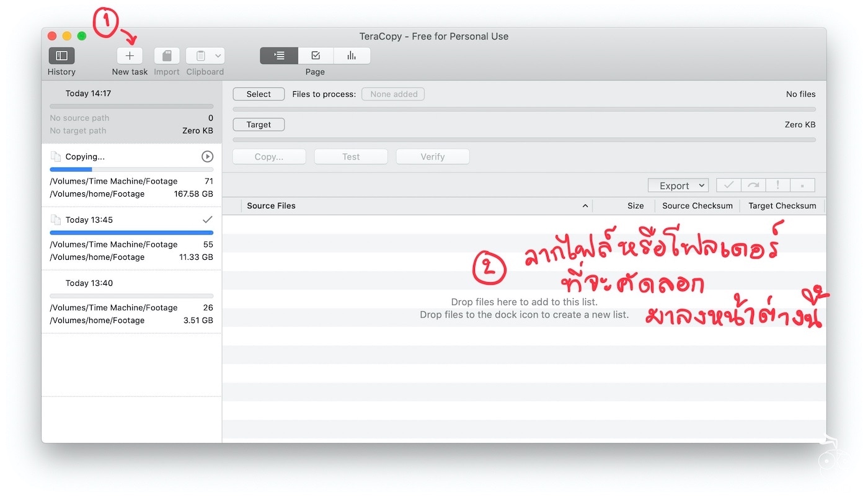Click the checkmark filter icon beside Export
The width and height of the screenshot is (868, 498).
[x=728, y=185]
